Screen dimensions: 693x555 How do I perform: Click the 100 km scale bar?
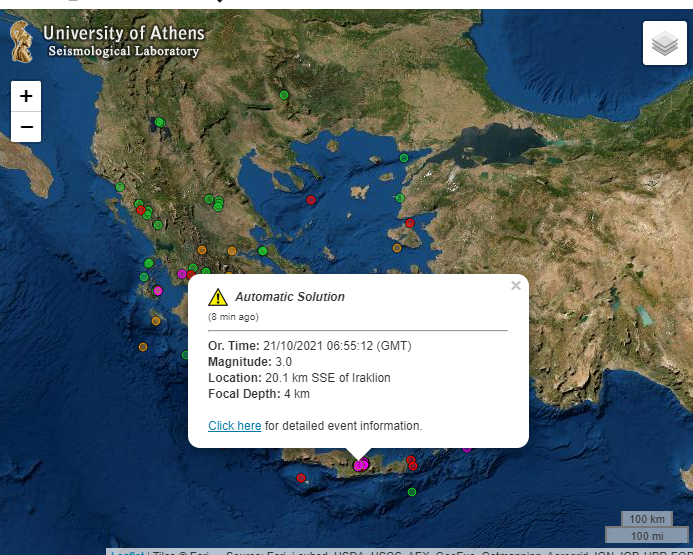[x=647, y=519]
